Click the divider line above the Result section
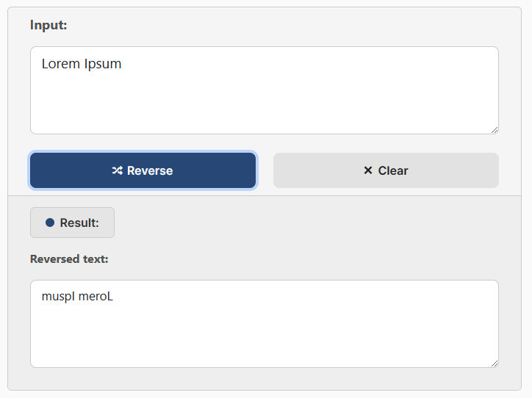This screenshot has width=532, height=398. (265, 195)
